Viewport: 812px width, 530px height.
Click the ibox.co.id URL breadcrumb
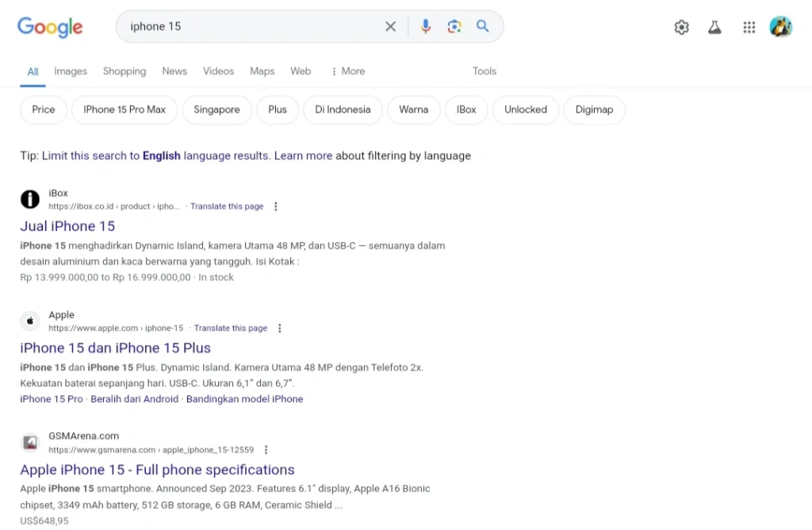114,206
